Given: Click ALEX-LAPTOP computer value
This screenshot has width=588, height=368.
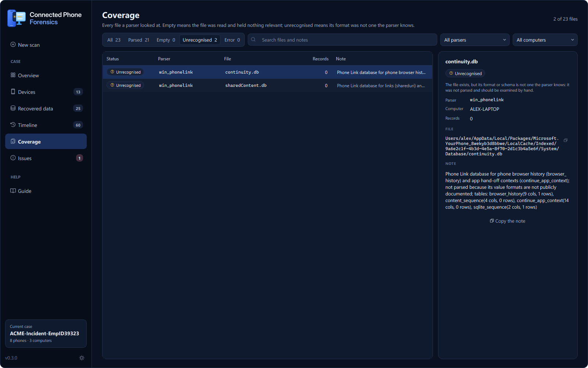Looking at the screenshot, I should (x=484, y=109).
